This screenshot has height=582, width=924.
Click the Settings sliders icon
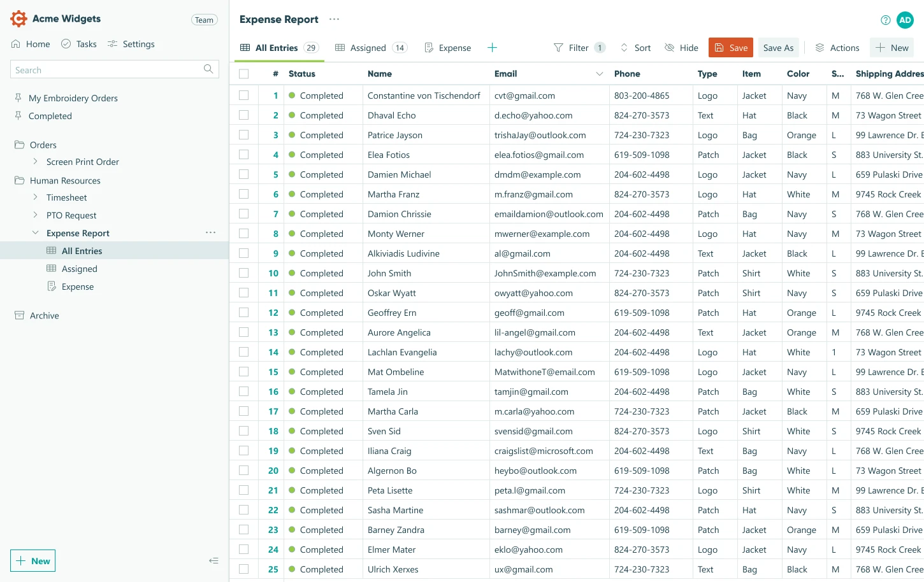[112, 44]
